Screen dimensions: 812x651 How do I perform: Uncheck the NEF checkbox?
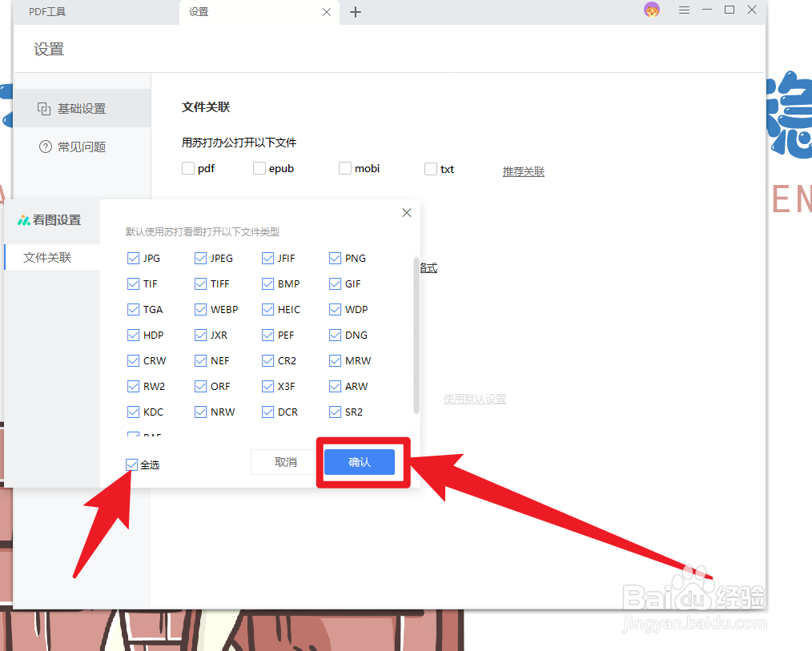[x=200, y=360]
